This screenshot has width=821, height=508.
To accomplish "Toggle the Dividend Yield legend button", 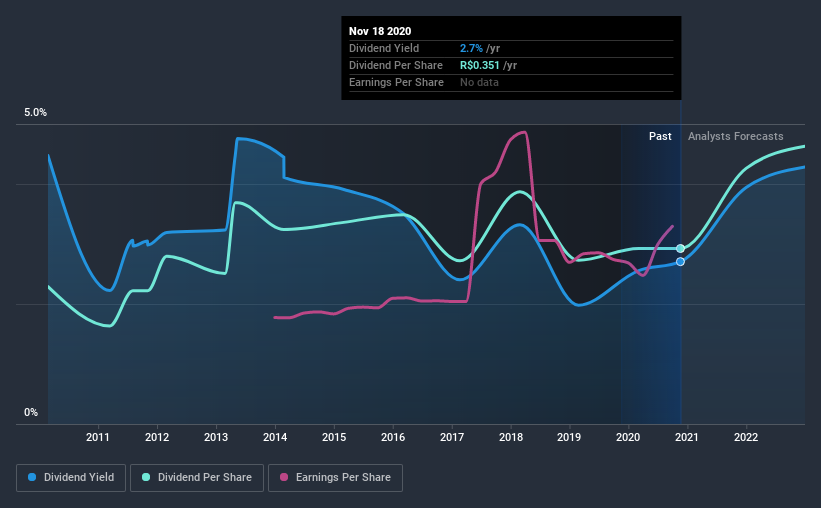I will (71, 478).
